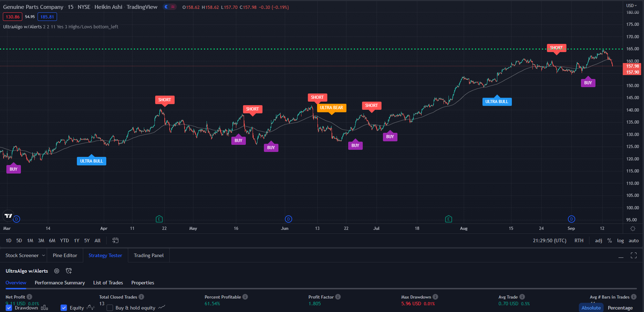Add alert on UltraAlgo strategy clock icon
The width and height of the screenshot is (644, 312).
coord(69,271)
